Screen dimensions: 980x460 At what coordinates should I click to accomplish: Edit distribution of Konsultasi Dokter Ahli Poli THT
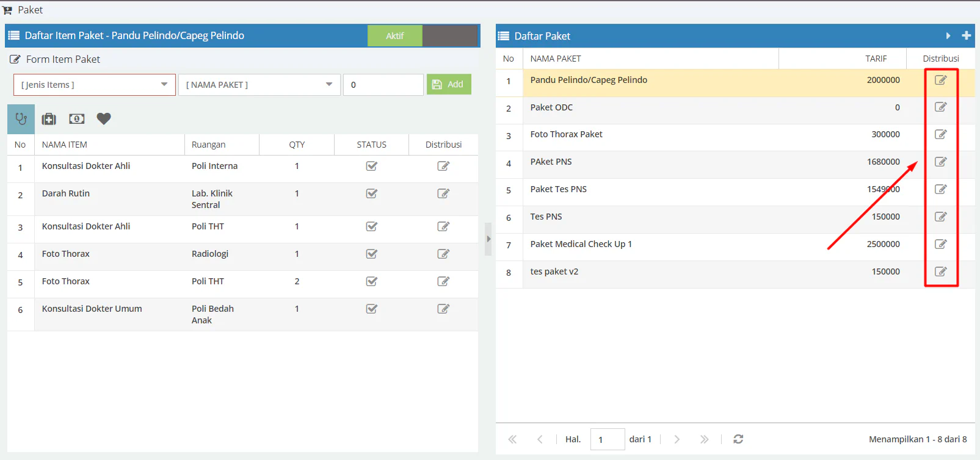point(443,226)
